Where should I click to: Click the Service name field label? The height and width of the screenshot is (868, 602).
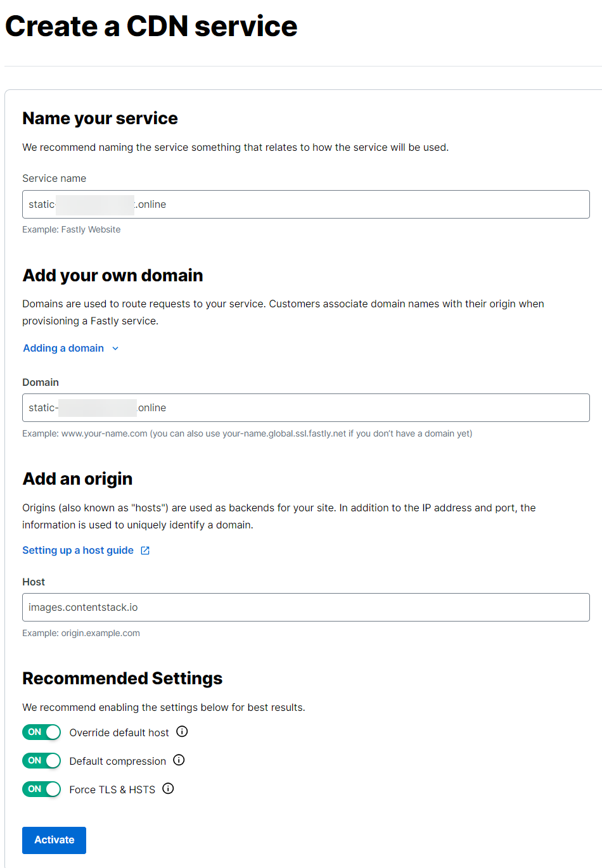(x=54, y=179)
